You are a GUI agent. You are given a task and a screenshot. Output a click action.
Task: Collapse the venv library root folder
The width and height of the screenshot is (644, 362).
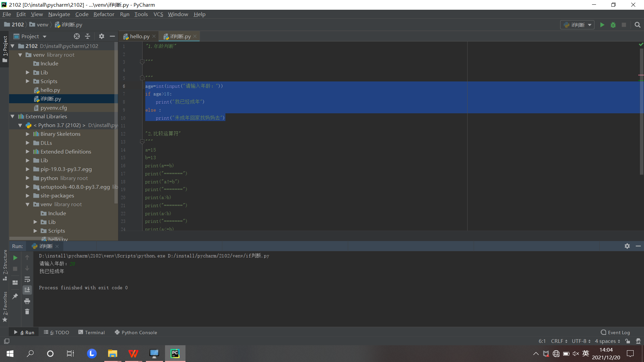(20, 55)
